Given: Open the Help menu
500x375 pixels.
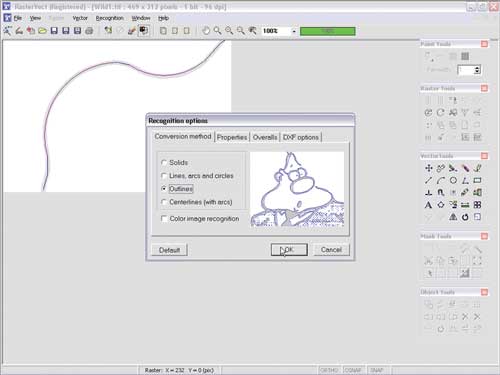Looking at the screenshot, I should click(163, 18).
